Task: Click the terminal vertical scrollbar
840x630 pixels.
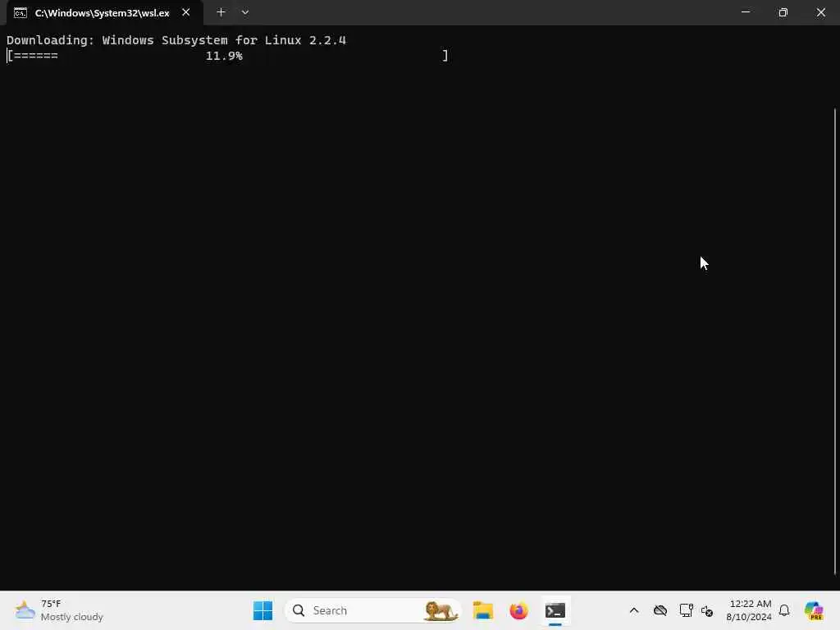Action: pos(834,340)
